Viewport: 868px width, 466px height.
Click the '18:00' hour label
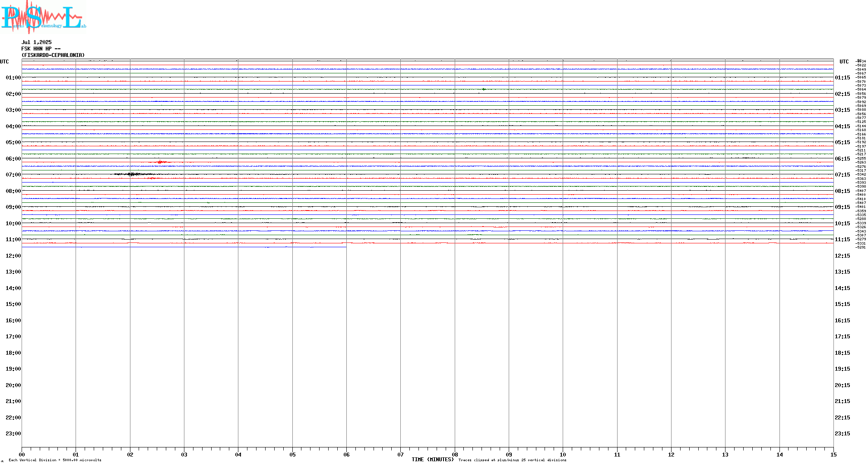(13, 353)
